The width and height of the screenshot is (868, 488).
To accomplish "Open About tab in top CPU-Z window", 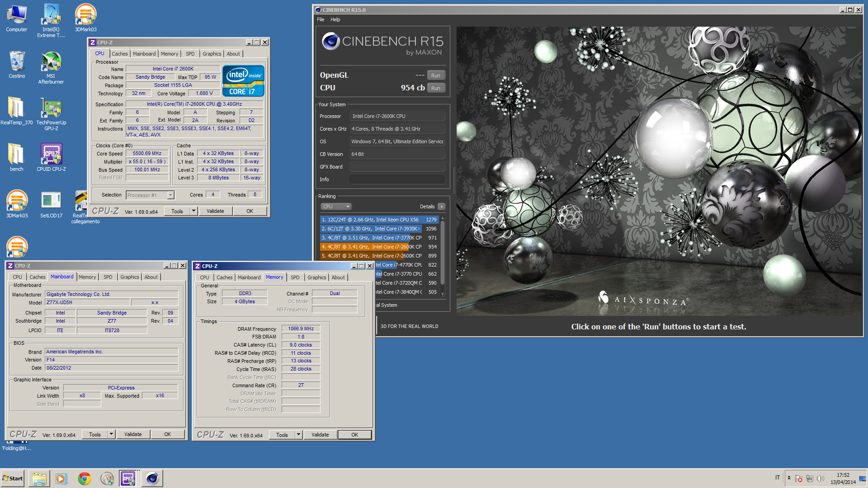I will (x=233, y=54).
